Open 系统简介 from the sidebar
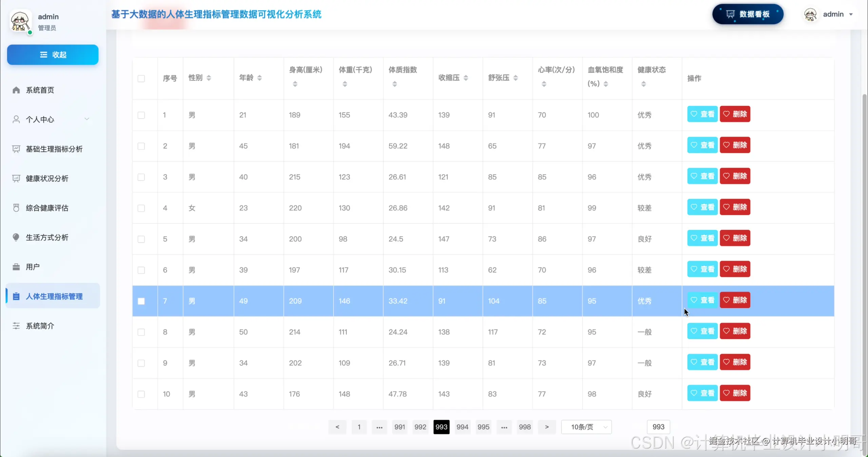868x457 pixels. pos(40,326)
